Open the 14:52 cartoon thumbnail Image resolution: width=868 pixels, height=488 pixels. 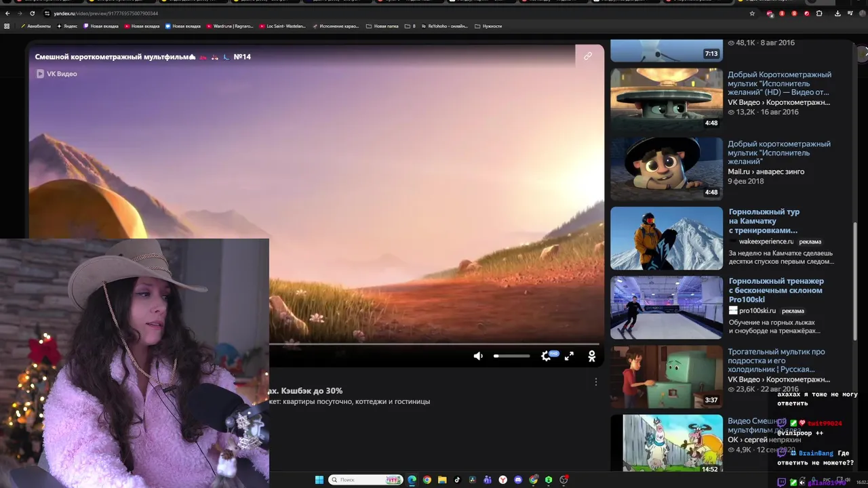coord(667,445)
